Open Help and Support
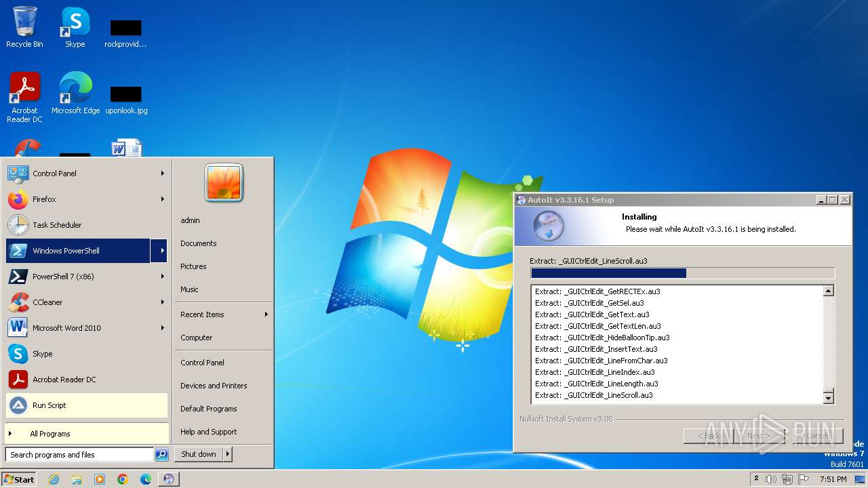The width and height of the screenshot is (868, 488). pyautogui.click(x=208, y=432)
